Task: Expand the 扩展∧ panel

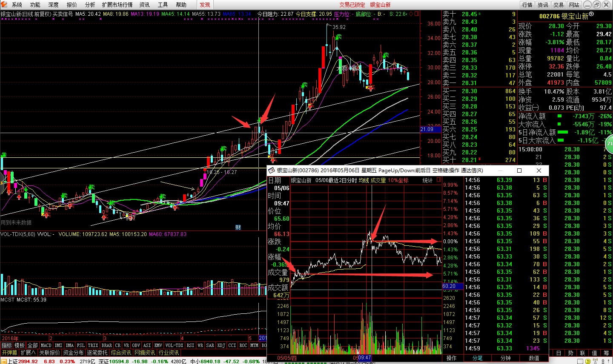Action: [x=28, y=353]
